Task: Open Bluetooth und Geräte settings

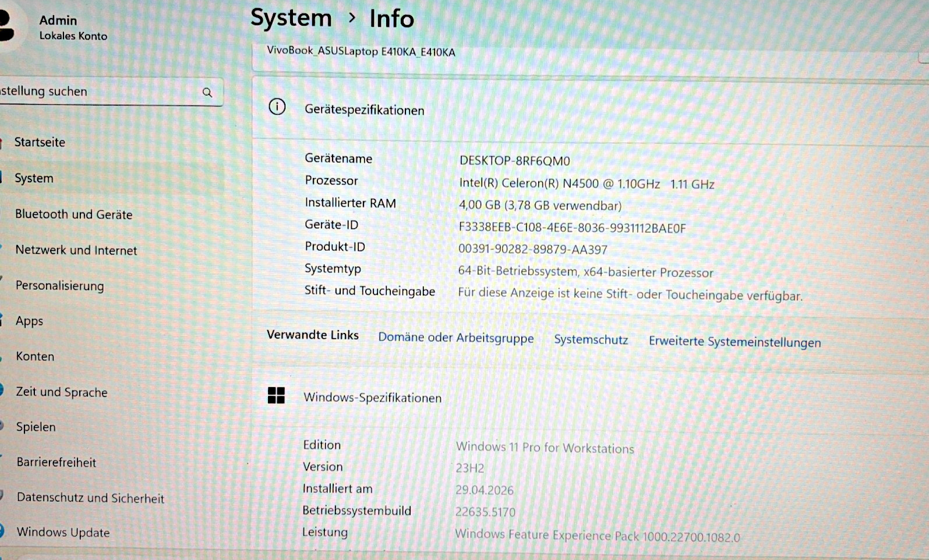Action: click(x=74, y=214)
